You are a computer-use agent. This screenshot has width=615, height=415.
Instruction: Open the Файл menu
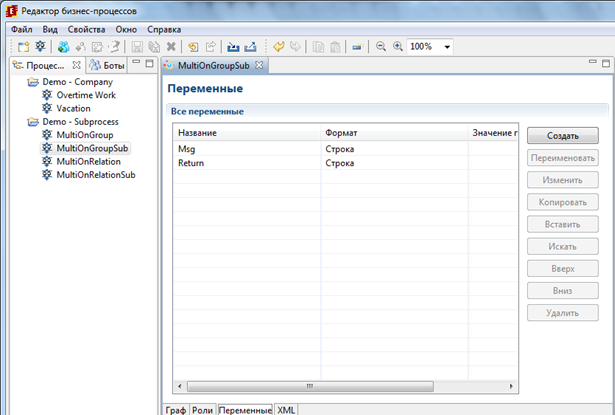coord(22,29)
